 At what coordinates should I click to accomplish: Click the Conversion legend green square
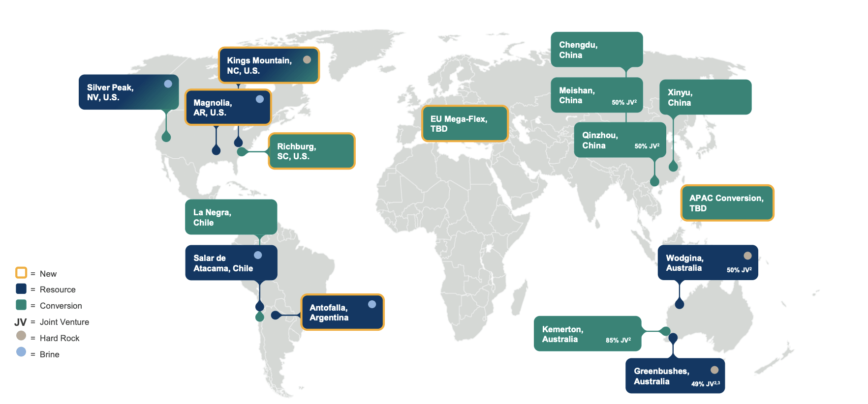21,305
